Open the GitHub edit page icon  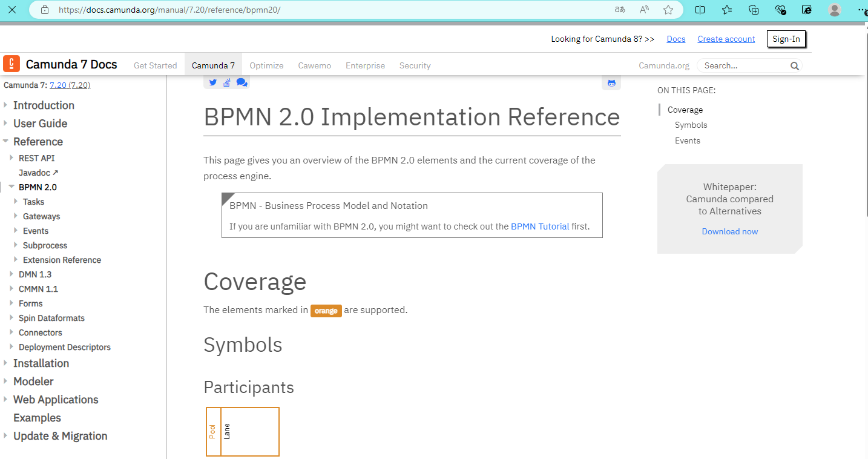pos(611,83)
